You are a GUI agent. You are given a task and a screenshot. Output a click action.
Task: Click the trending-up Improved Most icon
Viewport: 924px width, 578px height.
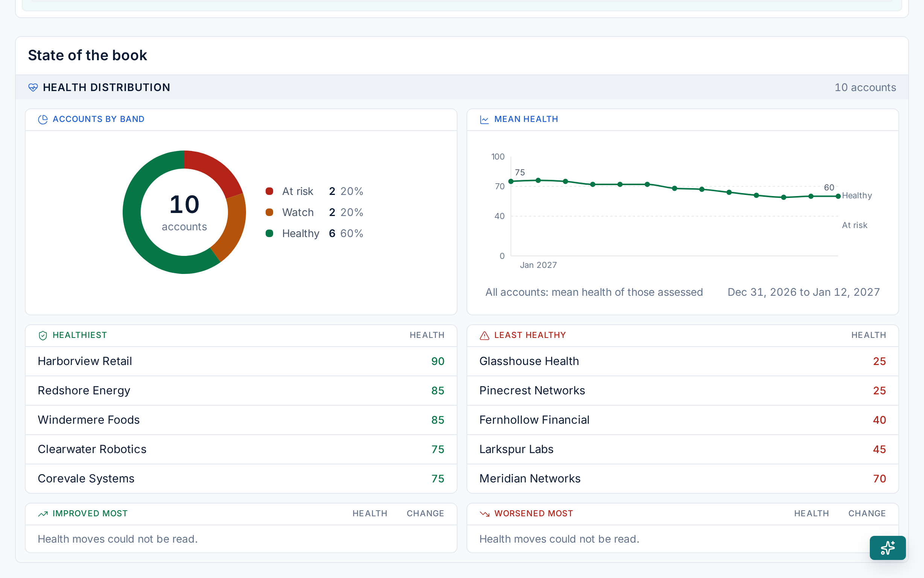(43, 514)
